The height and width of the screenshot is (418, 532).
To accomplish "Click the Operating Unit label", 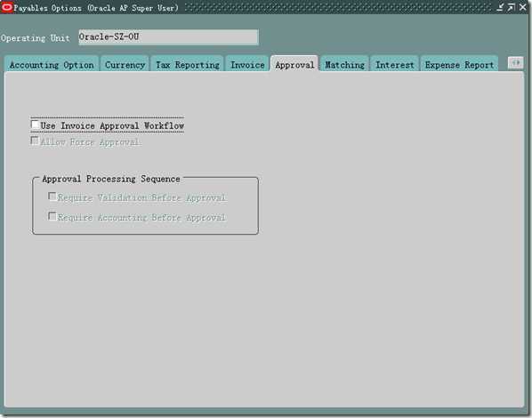I will coord(36,38).
